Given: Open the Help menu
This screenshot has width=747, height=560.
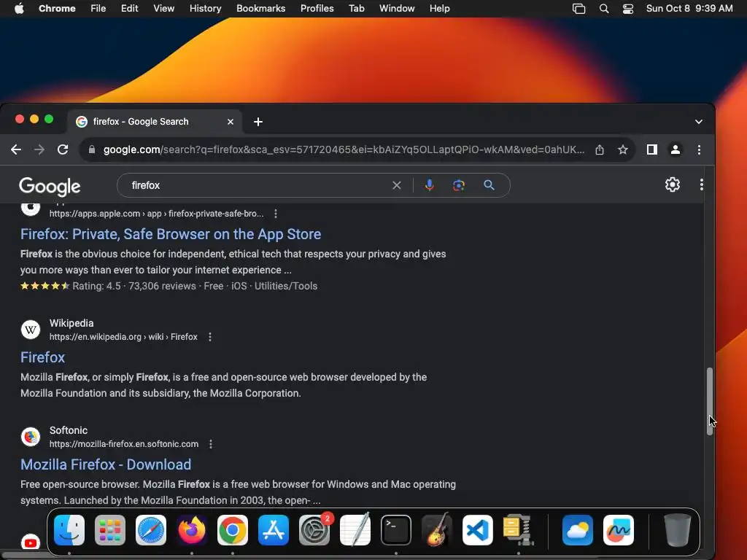Looking at the screenshot, I should coord(439,9).
